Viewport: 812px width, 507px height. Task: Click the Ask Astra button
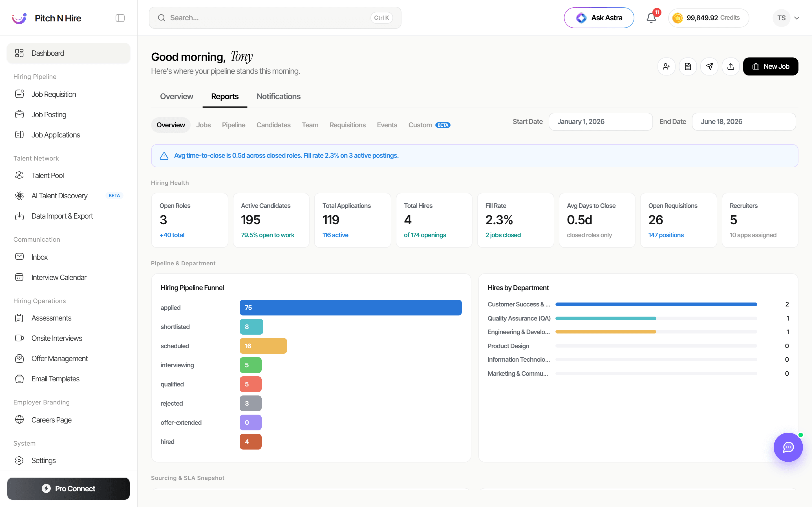(x=599, y=18)
